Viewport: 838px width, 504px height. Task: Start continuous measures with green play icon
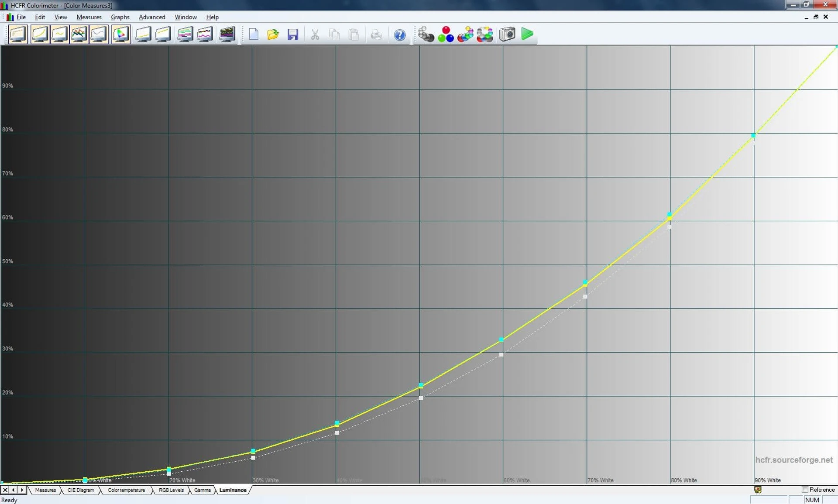coord(527,34)
